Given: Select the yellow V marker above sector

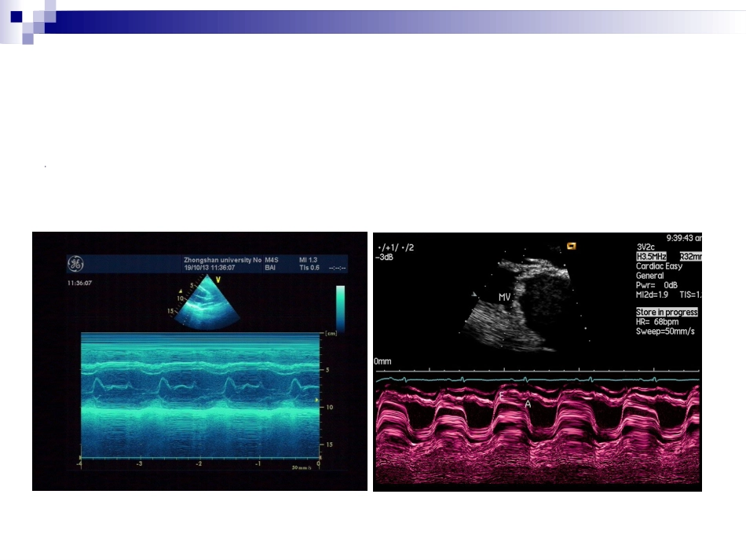Looking at the screenshot, I should point(218,280).
